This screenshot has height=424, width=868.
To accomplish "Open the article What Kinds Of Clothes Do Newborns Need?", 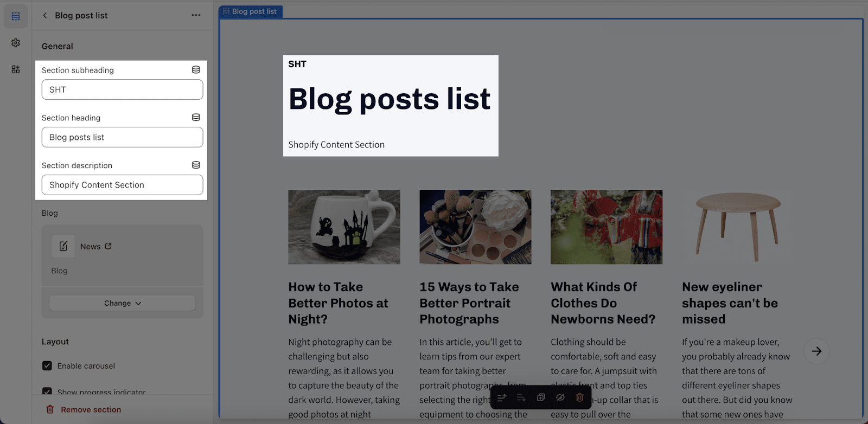I will (603, 303).
